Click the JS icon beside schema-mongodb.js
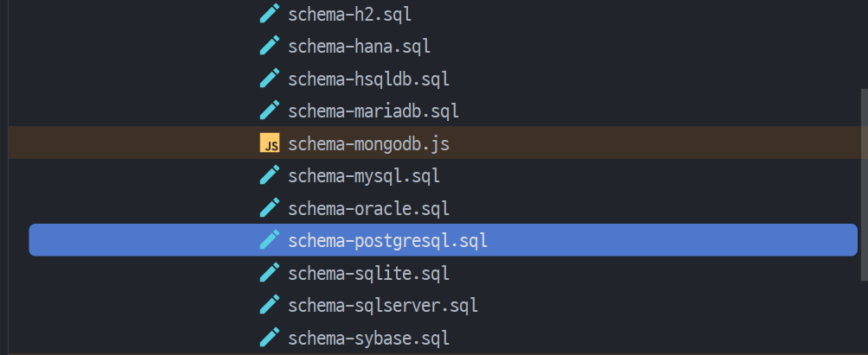Image resolution: width=868 pixels, height=355 pixels. [270, 143]
